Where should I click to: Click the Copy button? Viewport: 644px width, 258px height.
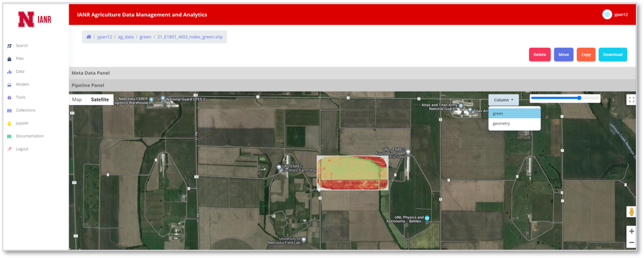coord(586,55)
